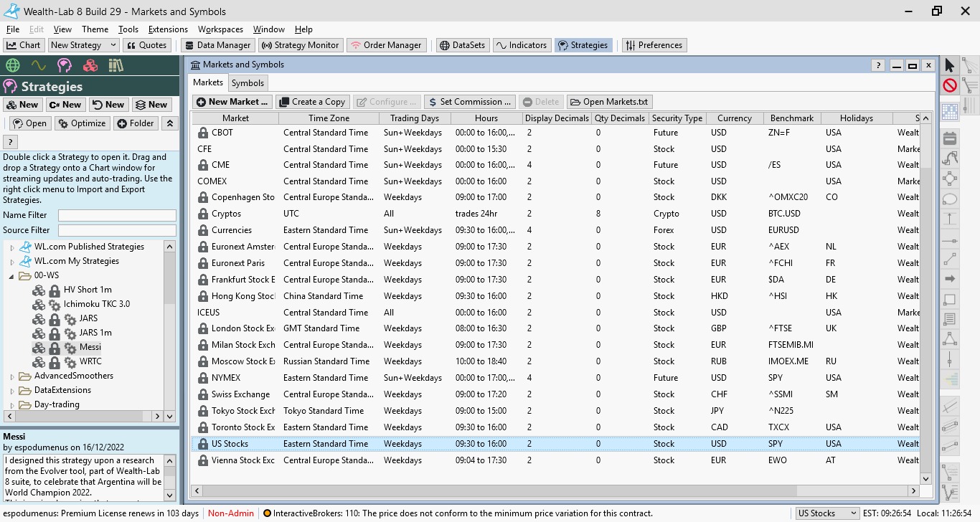The image size is (980, 522).
Task: Sort by the Security Type column header
Action: [678, 118]
